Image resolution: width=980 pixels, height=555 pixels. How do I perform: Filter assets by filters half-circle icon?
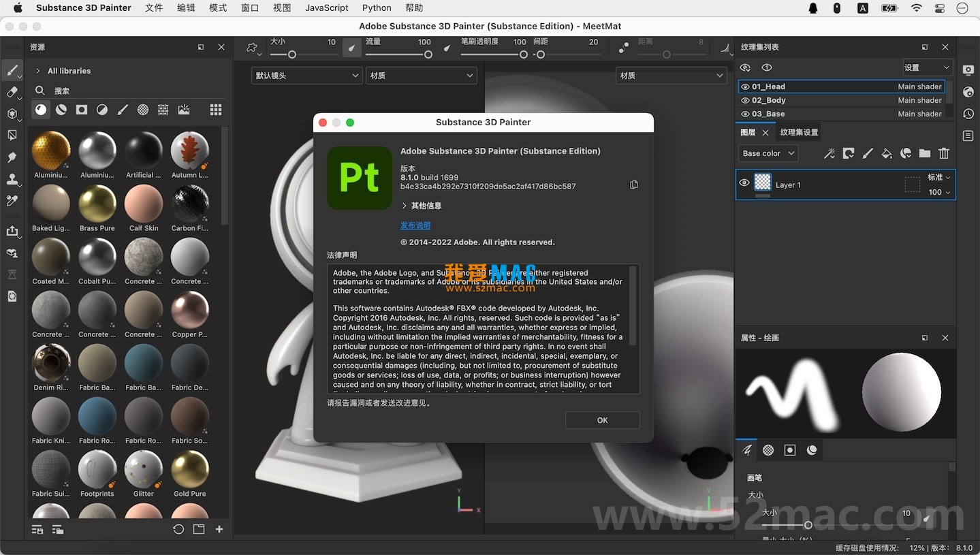(x=102, y=110)
